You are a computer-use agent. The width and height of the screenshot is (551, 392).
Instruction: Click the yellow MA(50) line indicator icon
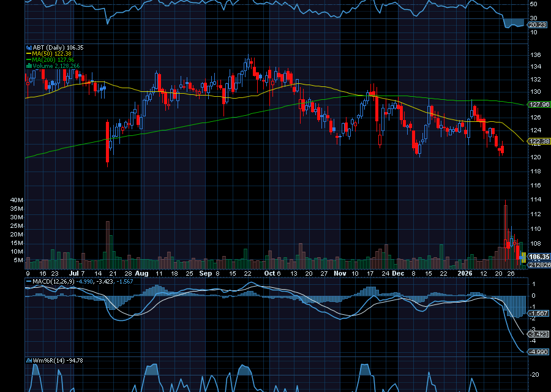(28, 53)
